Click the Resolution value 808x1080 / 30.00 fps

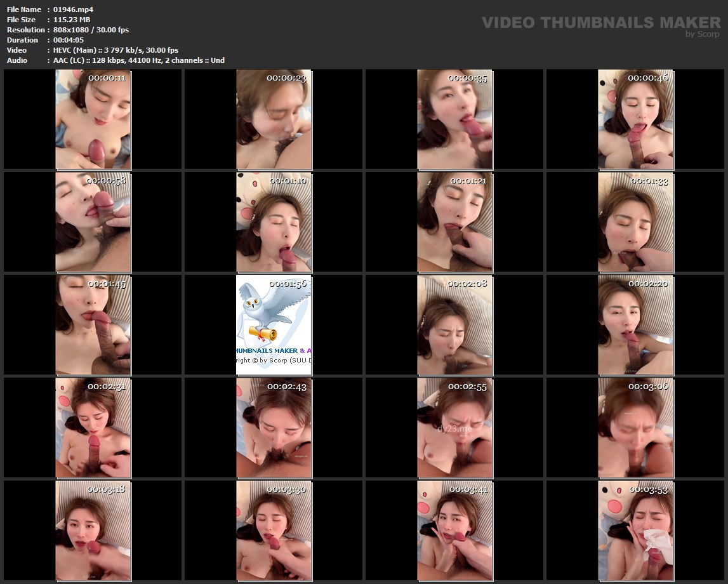[x=91, y=30]
